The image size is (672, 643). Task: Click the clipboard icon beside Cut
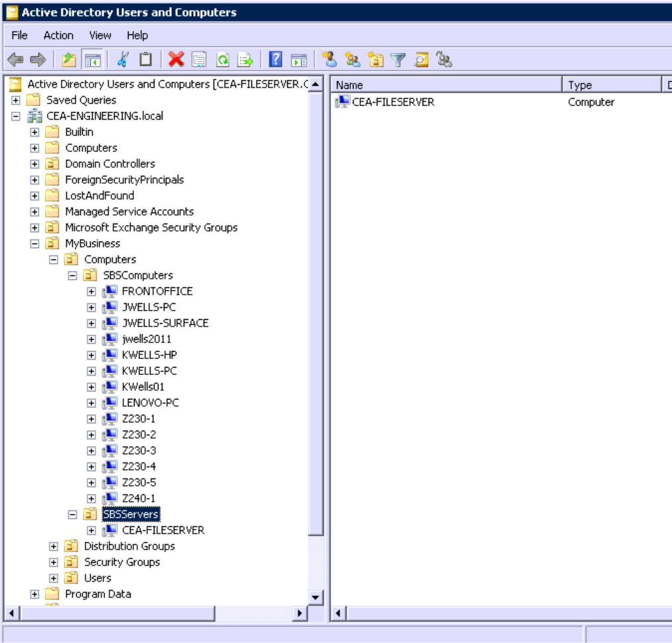[146, 60]
